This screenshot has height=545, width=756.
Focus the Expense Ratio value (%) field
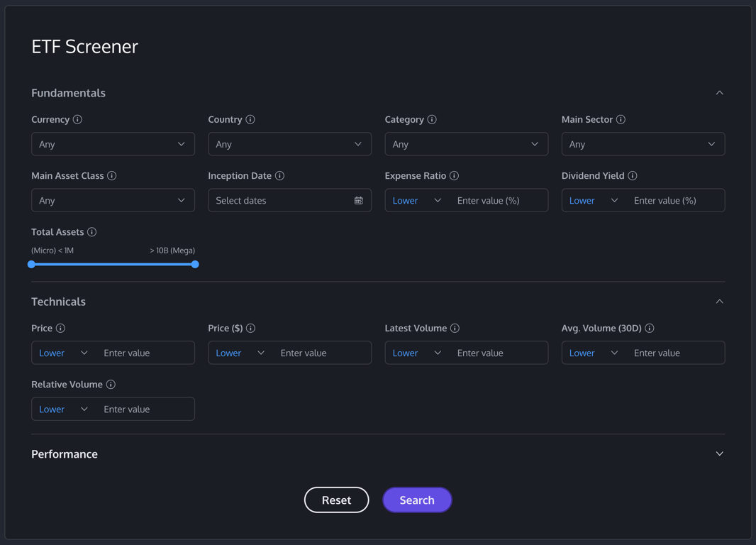click(x=499, y=201)
